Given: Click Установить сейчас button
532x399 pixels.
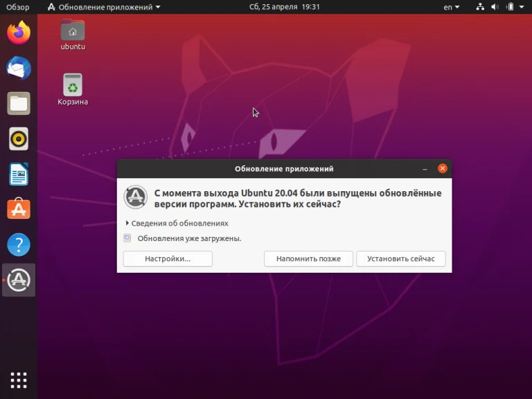Looking at the screenshot, I should [x=400, y=259].
